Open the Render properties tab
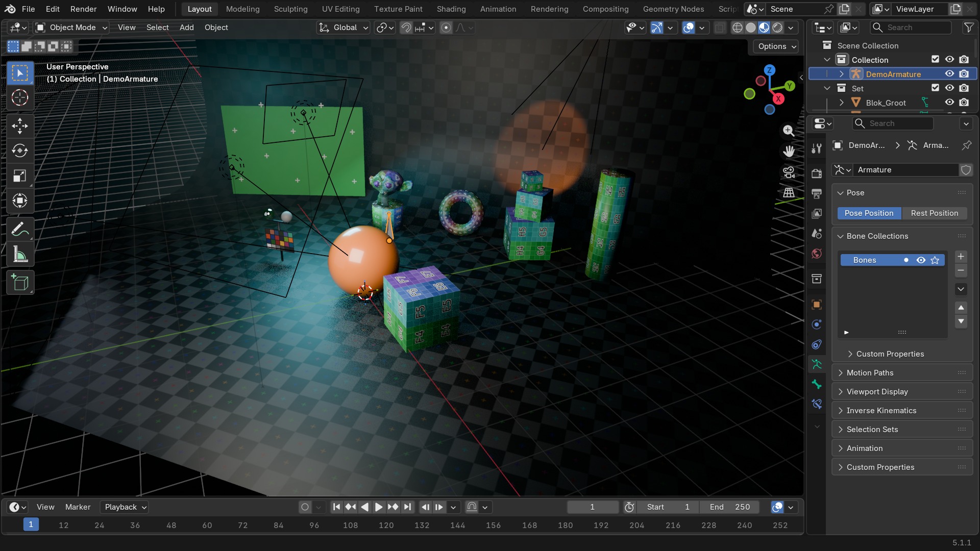Image resolution: width=980 pixels, height=551 pixels. pos(817,173)
